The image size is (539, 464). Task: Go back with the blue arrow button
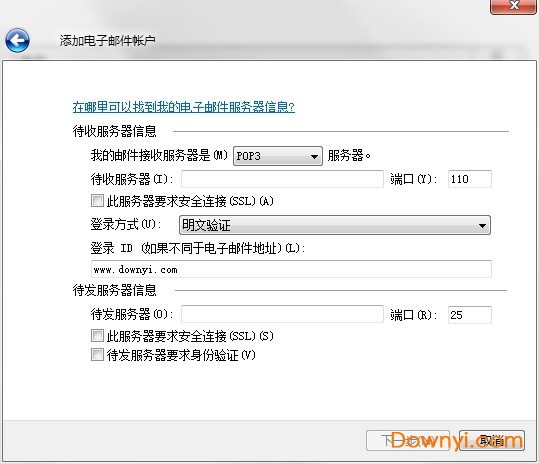[x=17, y=41]
